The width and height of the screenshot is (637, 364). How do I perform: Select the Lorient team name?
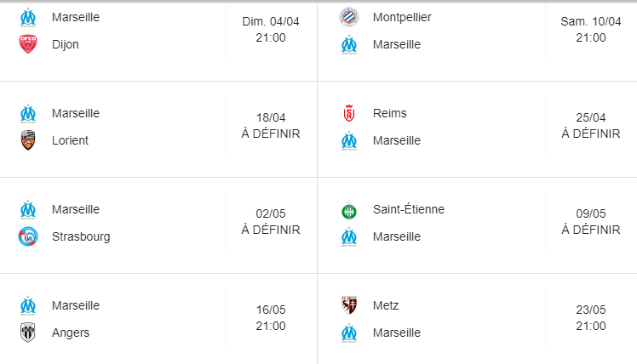(x=70, y=140)
